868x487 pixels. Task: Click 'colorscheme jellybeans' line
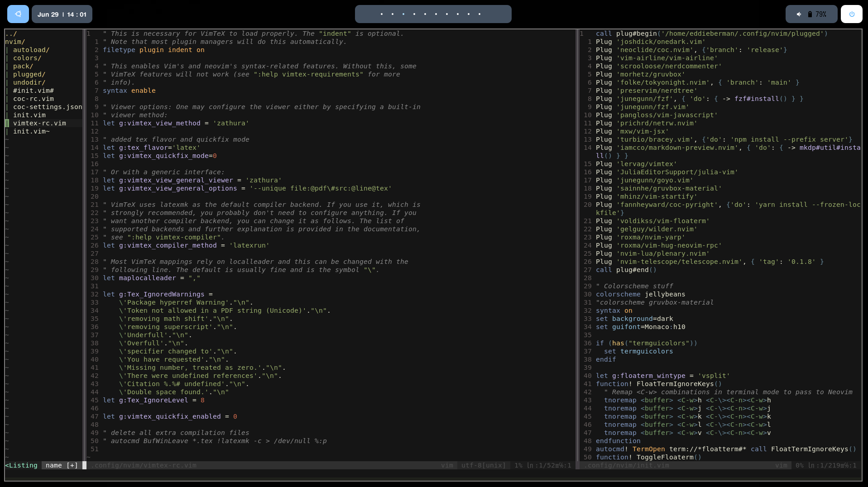[x=641, y=294]
